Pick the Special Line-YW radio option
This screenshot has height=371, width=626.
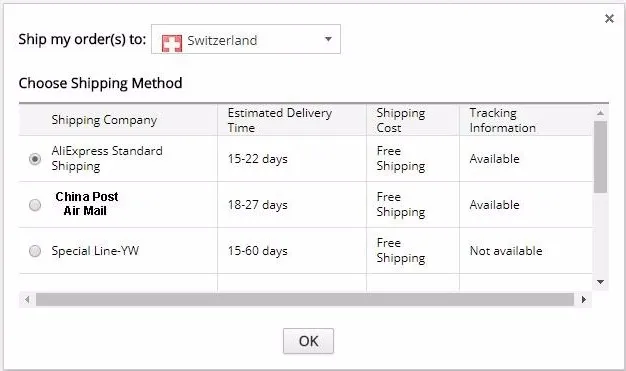35,251
